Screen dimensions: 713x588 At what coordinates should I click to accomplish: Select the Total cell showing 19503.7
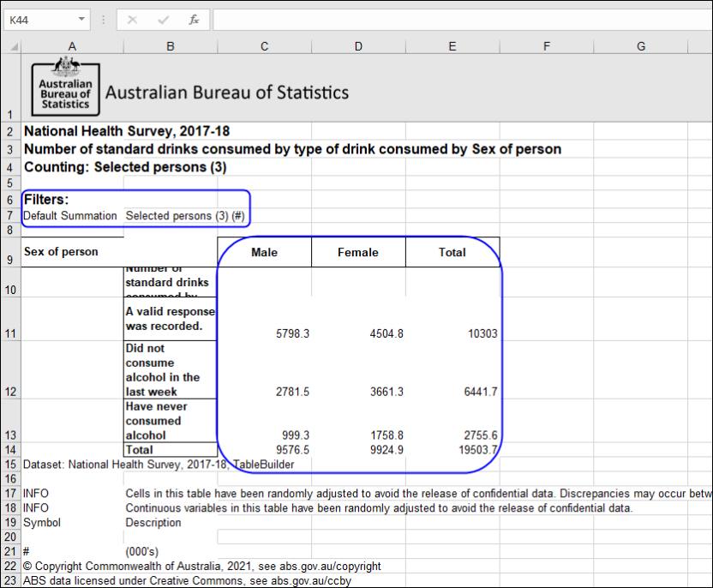point(452,449)
